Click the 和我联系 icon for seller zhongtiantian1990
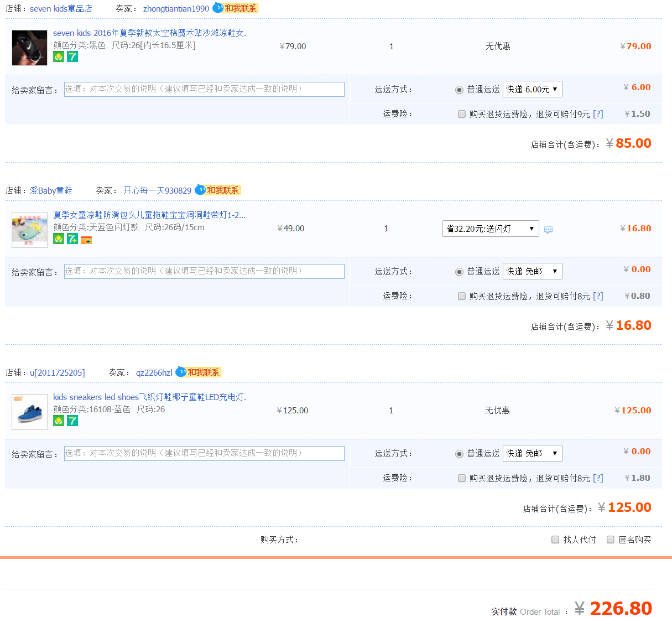The width and height of the screenshot is (672, 617). 236,8
